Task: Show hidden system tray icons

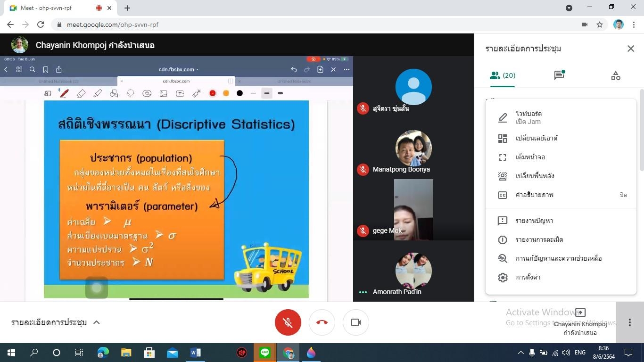Action: [x=520, y=352]
